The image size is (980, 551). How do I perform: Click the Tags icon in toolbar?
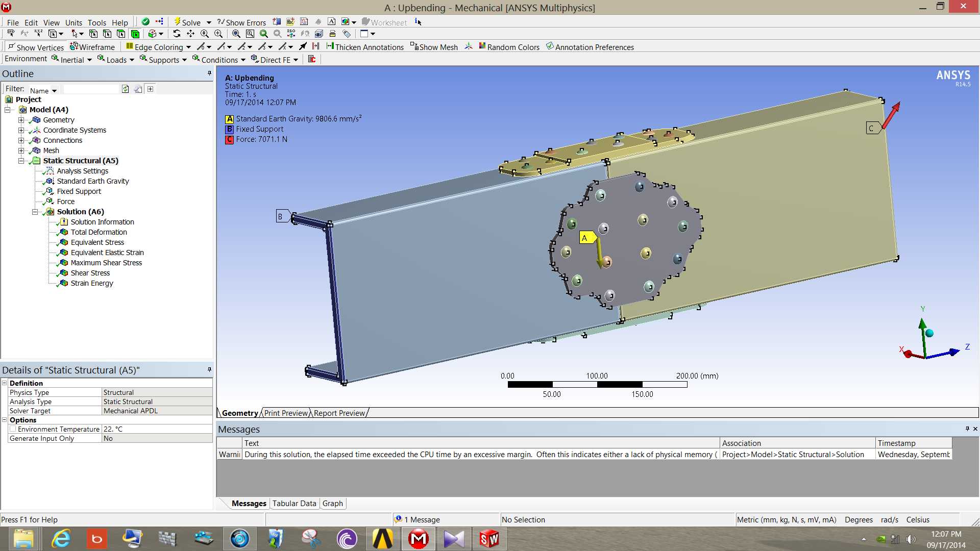[347, 34]
